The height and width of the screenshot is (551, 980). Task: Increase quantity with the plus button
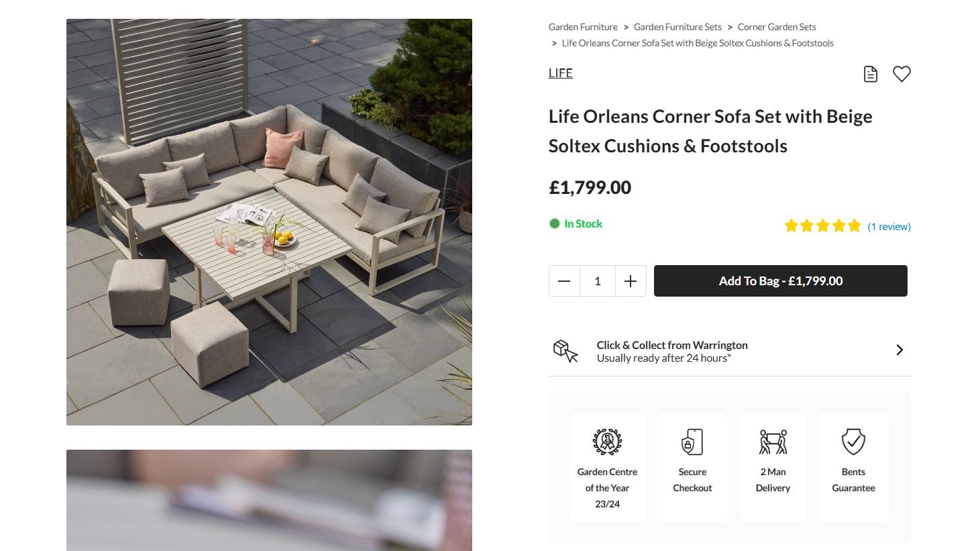point(631,281)
